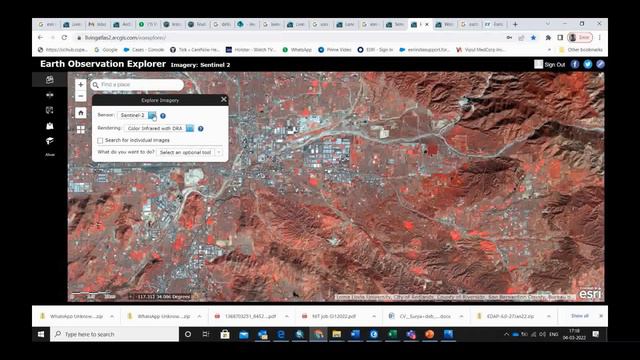Image resolution: width=640 pixels, height=360 pixels.
Task: Expand options for EDAP zip download
Action: [x=549, y=316]
